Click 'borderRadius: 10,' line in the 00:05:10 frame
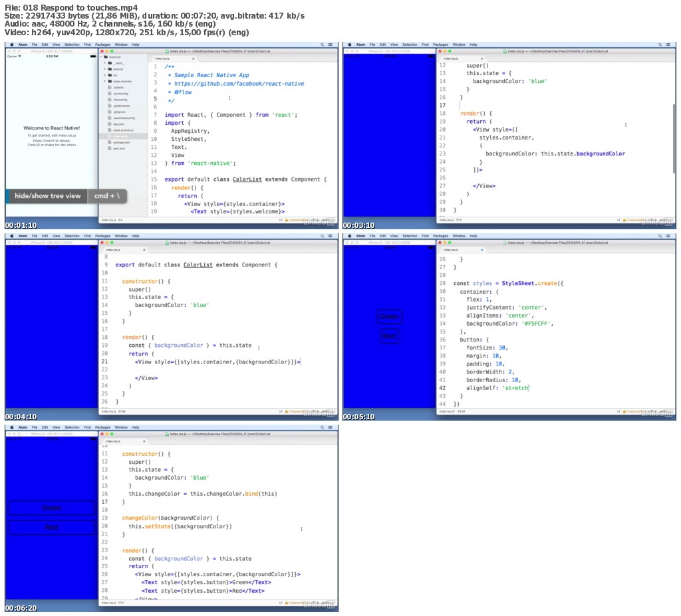 493,380
